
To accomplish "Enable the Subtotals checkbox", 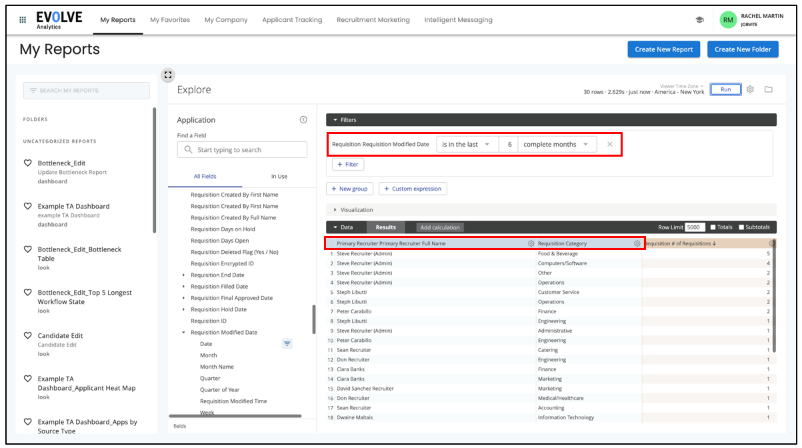I will (741, 227).
